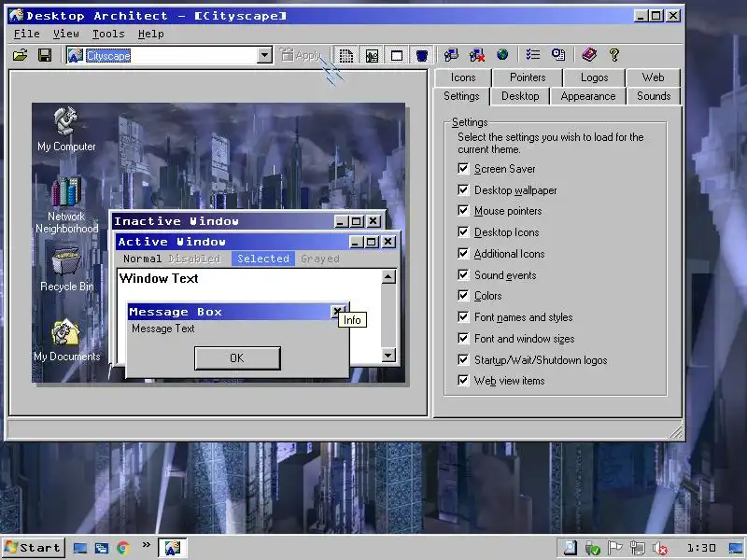Switch to the Sounds tab

[x=654, y=96]
